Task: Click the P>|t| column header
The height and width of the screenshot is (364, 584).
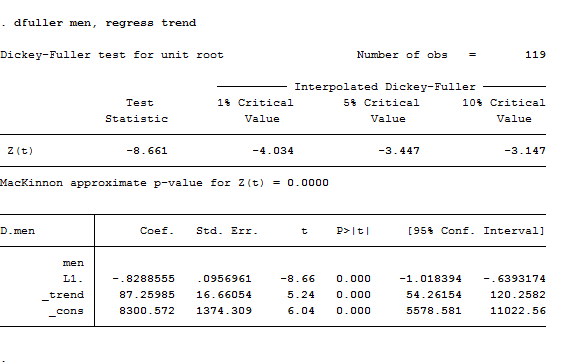Action: pyautogui.click(x=353, y=231)
